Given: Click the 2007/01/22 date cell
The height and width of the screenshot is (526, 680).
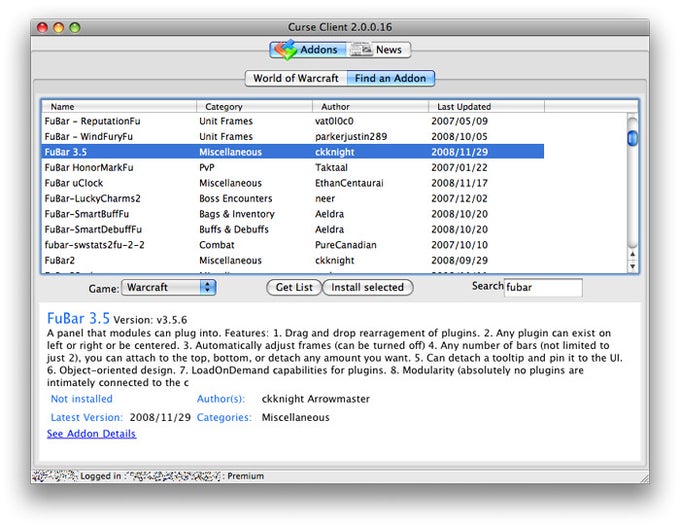Looking at the screenshot, I should point(459,167).
